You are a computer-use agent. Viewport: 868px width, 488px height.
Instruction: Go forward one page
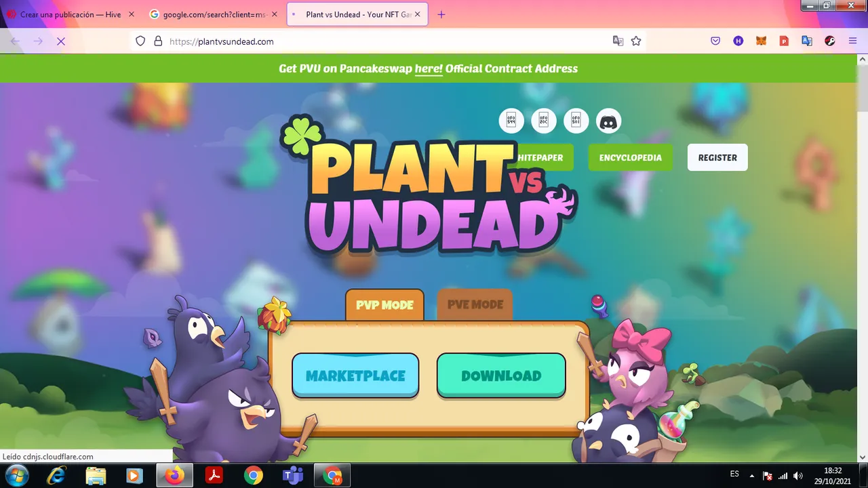pyautogui.click(x=38, y=41)
